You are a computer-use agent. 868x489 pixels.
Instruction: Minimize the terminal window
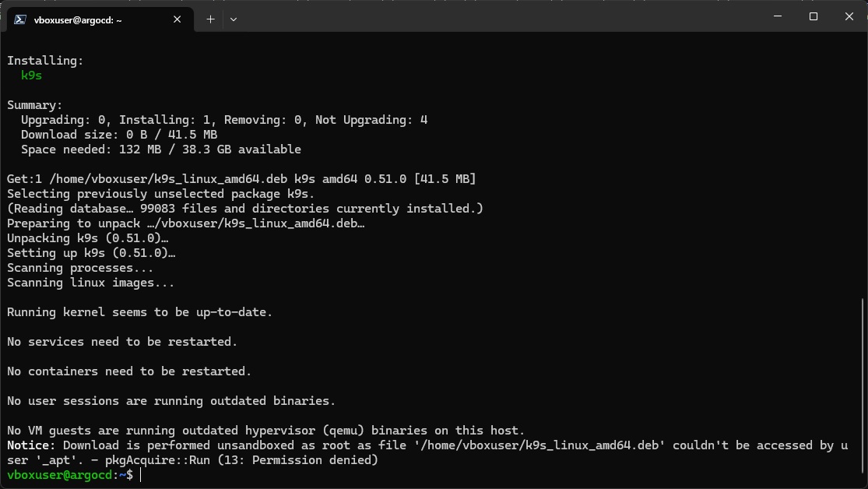(x=778, y=16)
